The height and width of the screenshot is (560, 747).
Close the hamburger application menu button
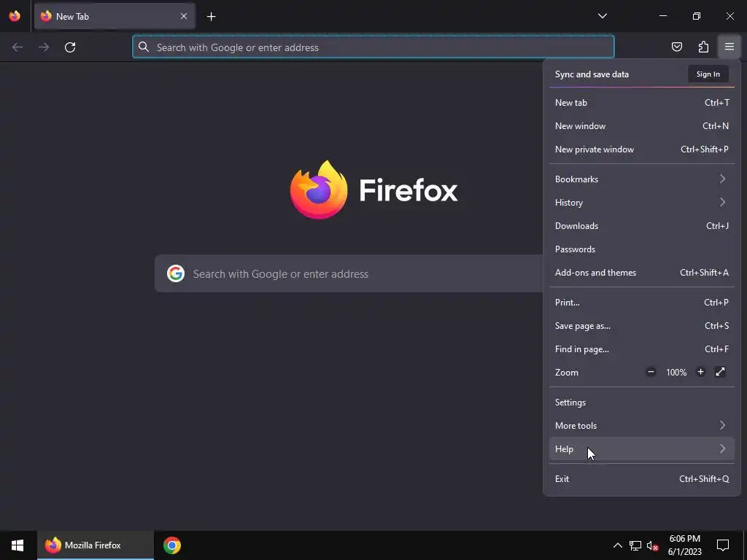[x=729, y=47]
